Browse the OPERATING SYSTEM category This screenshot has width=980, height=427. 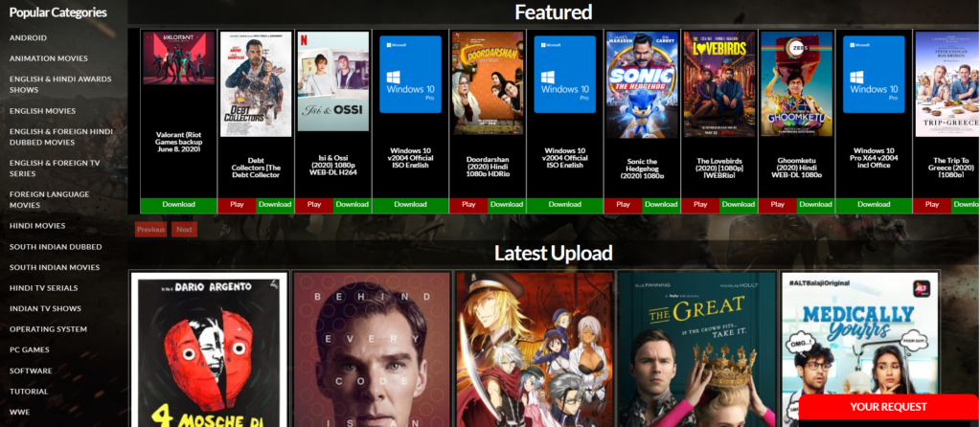[x=48, y=329]
